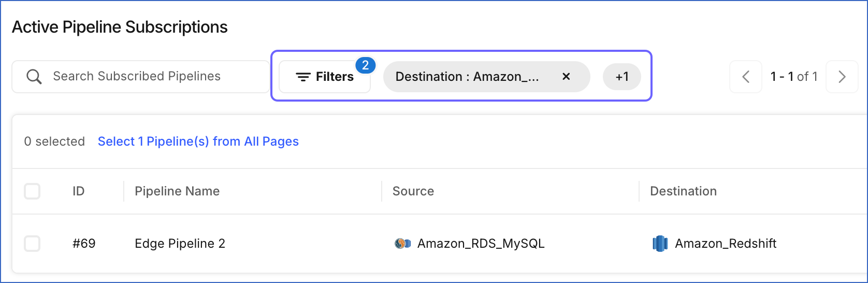Check the box for pipeline #69
Viewport: 868px width, 283px height.
[32, 243]
